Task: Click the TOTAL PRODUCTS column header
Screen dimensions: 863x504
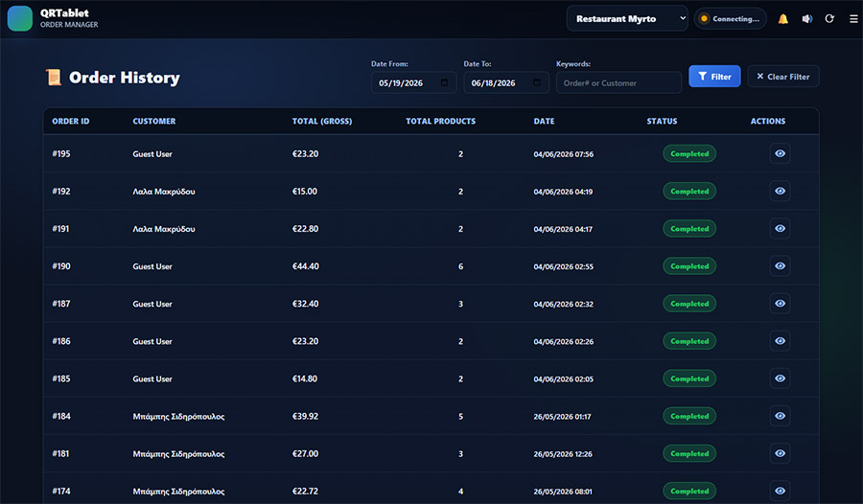Action: click(x=441, y=121)
